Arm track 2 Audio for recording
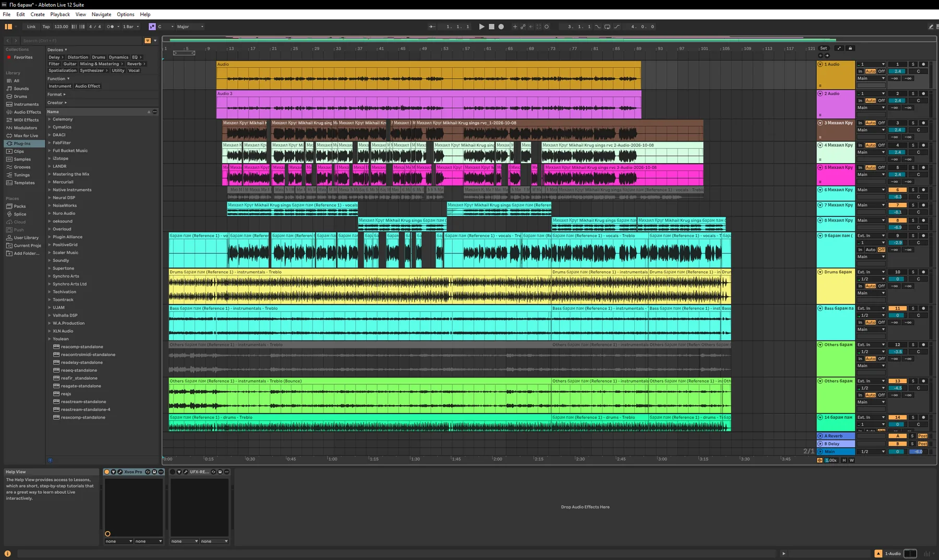The width and height of the screenshot is (939, 560). tap(923, 93)
